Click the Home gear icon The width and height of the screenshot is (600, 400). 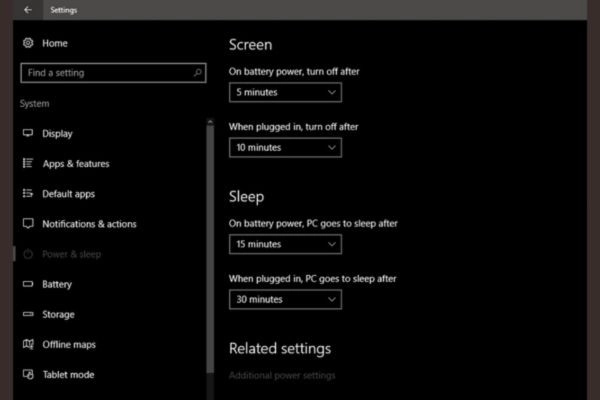[28, 43]
